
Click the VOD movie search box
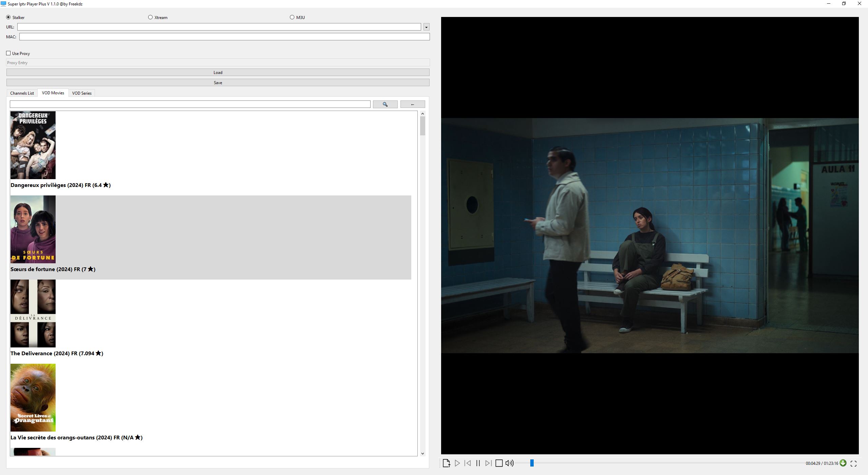click(190, 104)
